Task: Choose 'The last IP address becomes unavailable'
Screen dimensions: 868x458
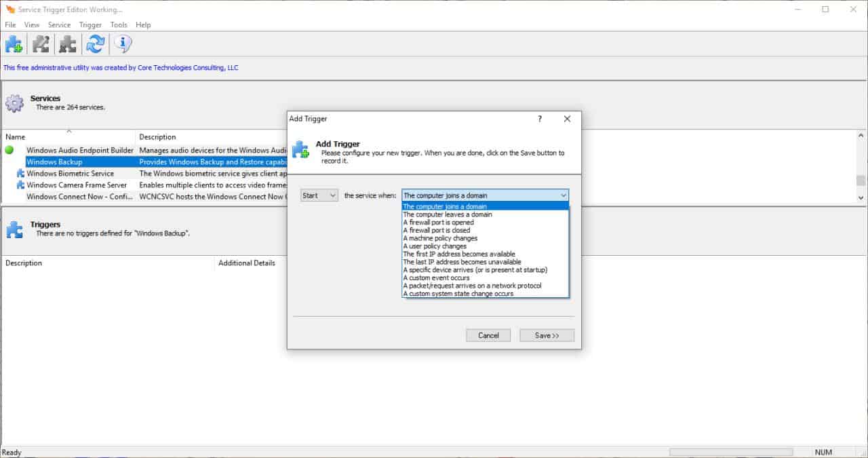Action: [485, 262]
